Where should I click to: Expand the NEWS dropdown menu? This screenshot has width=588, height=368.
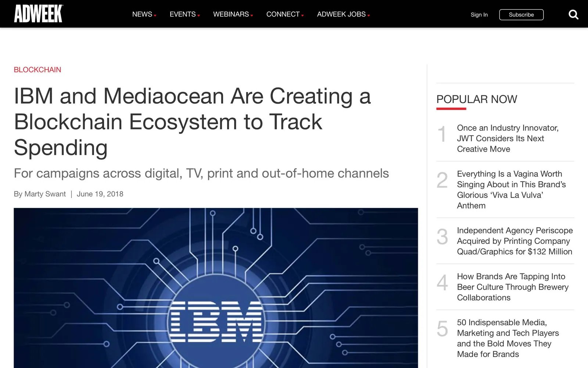pos(144,14)
